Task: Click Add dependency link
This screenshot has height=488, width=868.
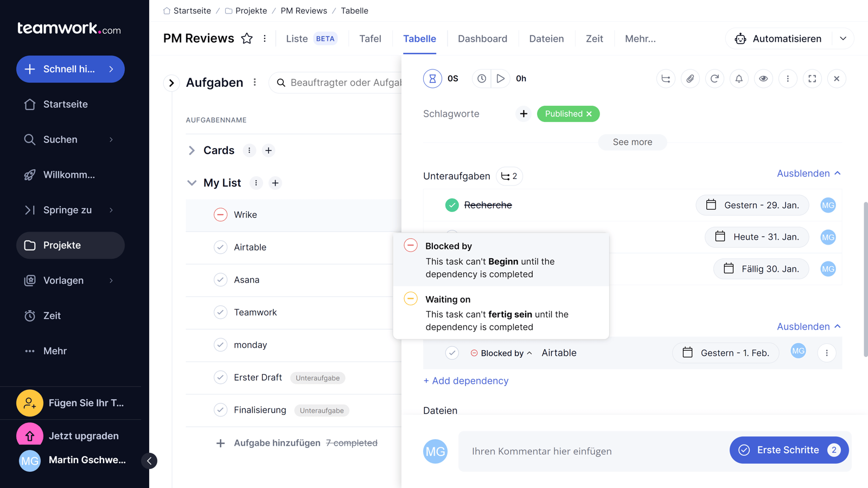Action: click(465, 381)
